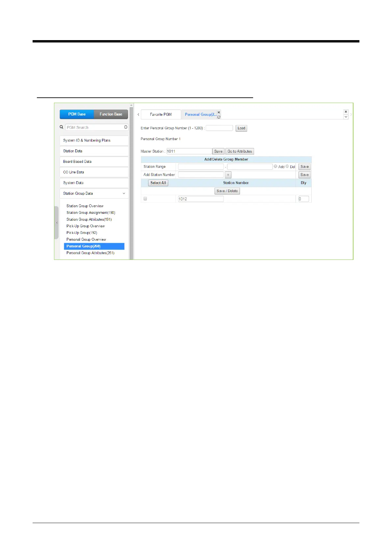Click the Save / Delete button
The width and height of the screenshot is (392, 554).
tap(227, 191)
